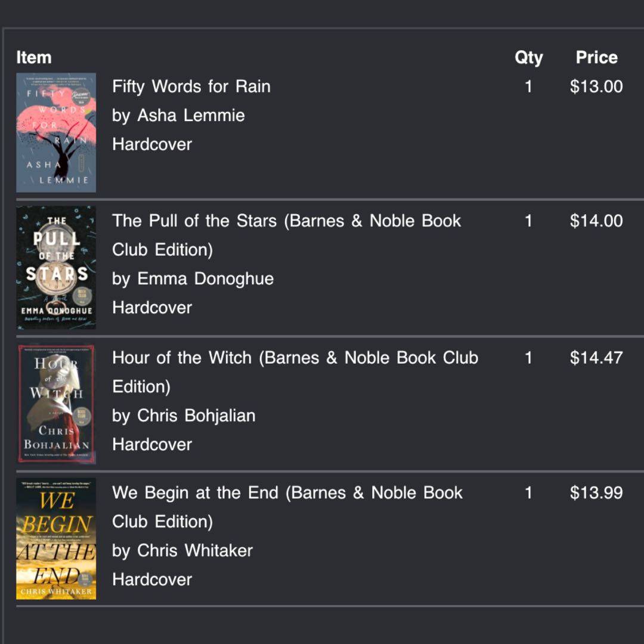Click the Hour of the Witch cover thumbnail
Image resolution: width=644 pixels, height=644 pixels.
click(x=56, y=404)
